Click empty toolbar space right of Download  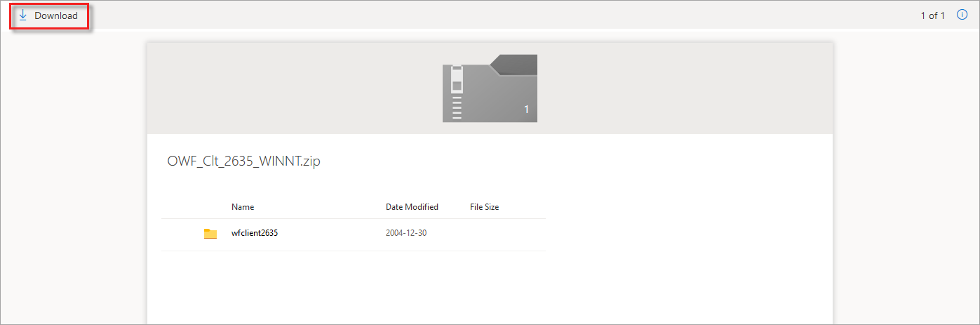(x=491, y=15)
